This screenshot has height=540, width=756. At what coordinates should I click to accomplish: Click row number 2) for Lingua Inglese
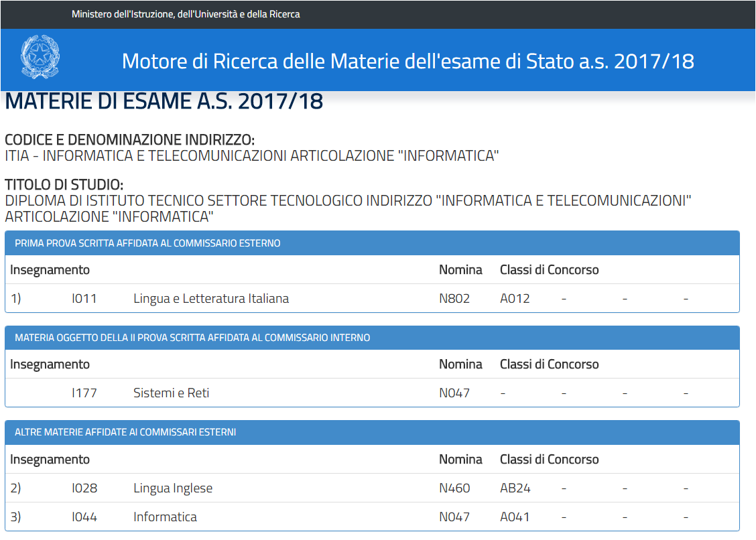(x=15, y=488)
